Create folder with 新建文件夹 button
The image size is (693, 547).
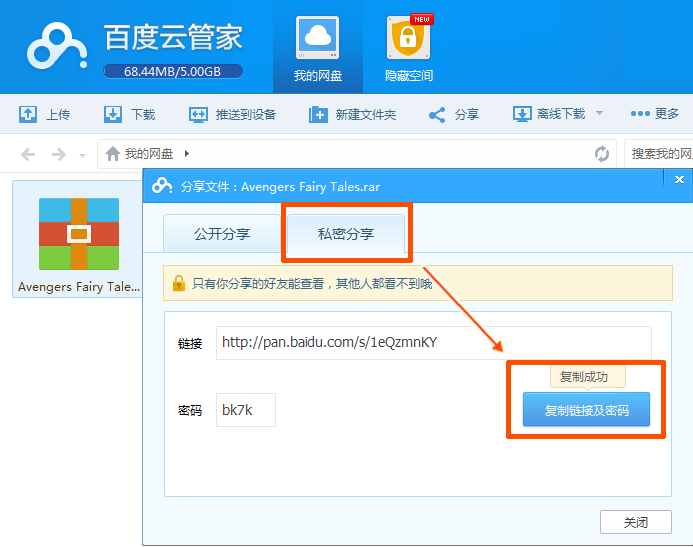pos(352,114)
